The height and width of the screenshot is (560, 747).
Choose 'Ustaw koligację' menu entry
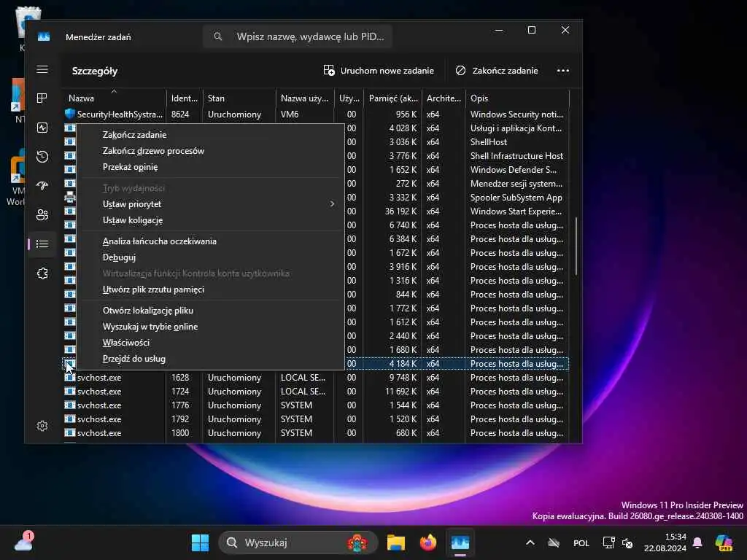(x=210, y=220)
